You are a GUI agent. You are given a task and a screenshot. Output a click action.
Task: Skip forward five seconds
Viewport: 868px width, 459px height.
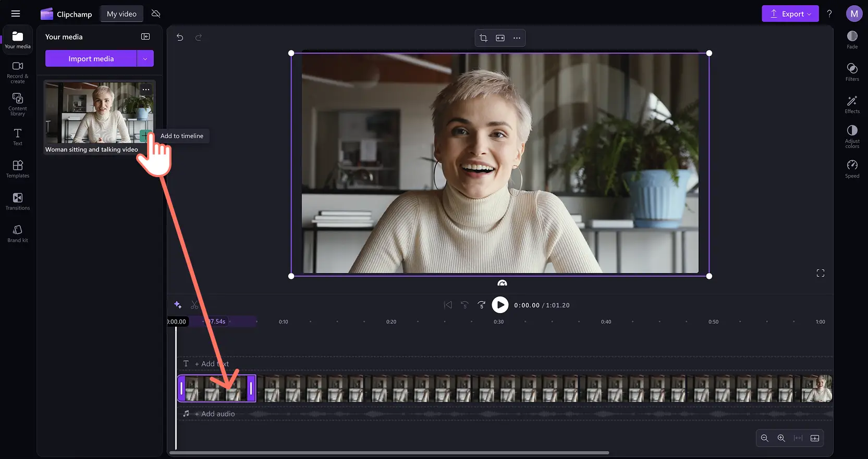(482, 305)
